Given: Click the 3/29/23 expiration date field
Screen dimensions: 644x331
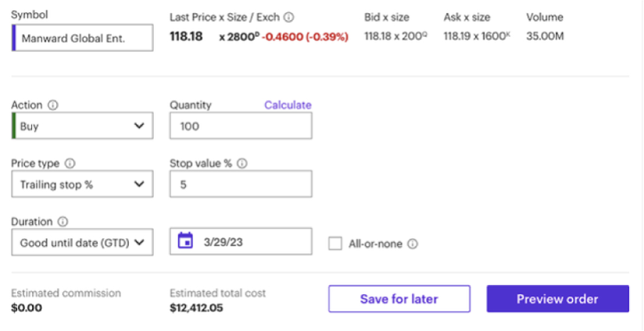Looking at the screenshot, I should [x=250, y=242].
